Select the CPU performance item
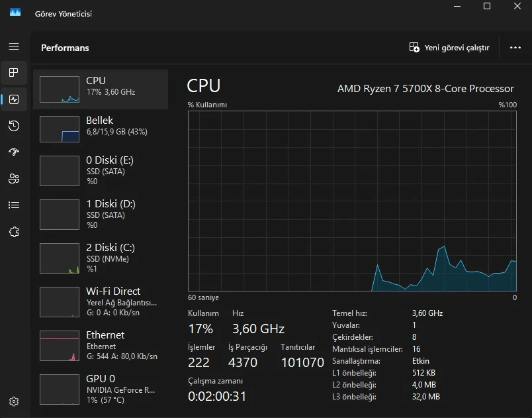 (101, 89)
